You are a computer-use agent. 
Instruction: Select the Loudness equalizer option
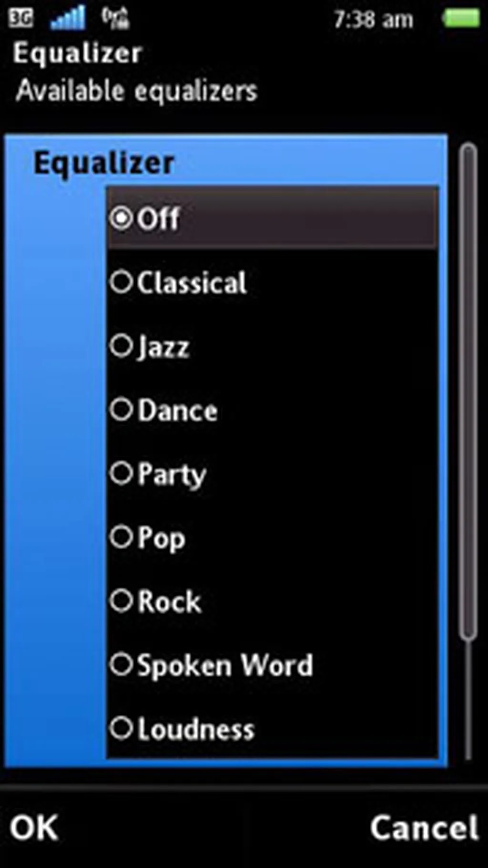[121, 728]
